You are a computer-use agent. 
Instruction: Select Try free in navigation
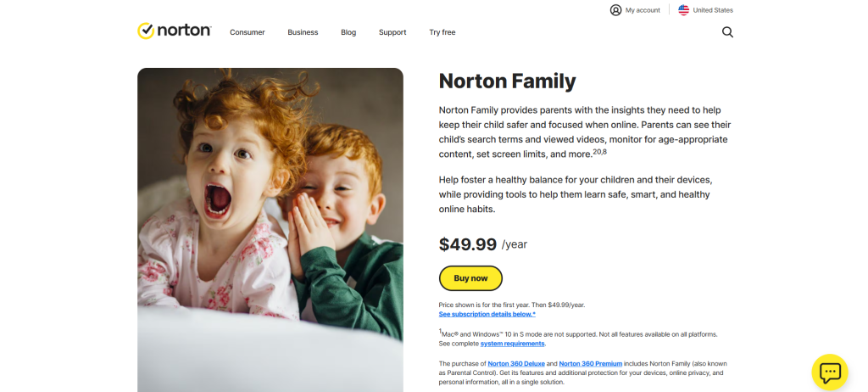click(442, 32)
